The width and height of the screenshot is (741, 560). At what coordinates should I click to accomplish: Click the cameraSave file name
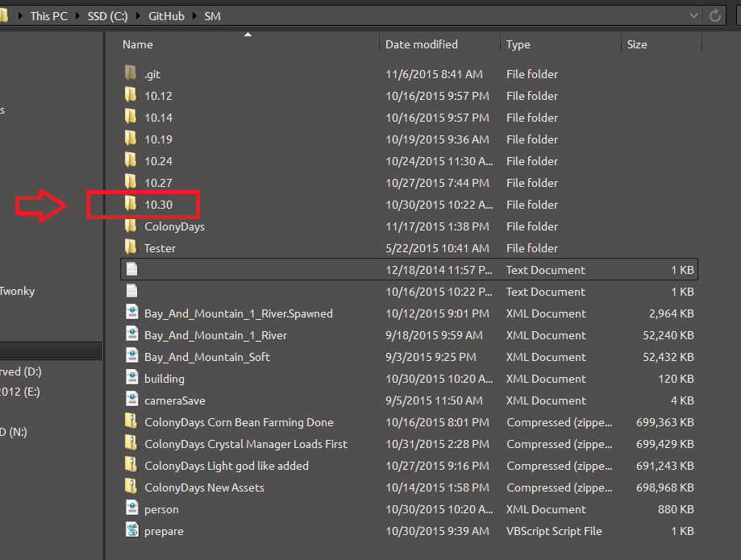[175, 401]
